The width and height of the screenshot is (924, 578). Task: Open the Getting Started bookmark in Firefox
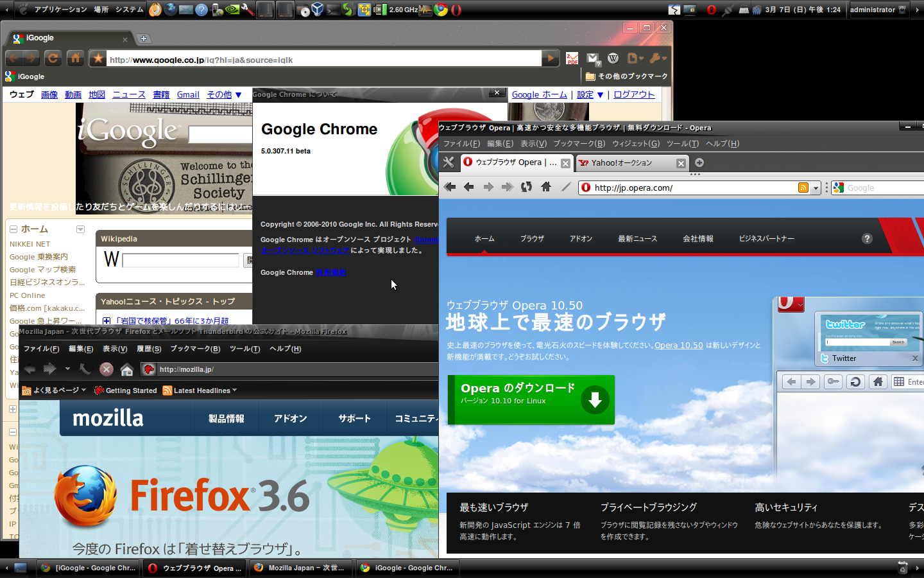126,390
